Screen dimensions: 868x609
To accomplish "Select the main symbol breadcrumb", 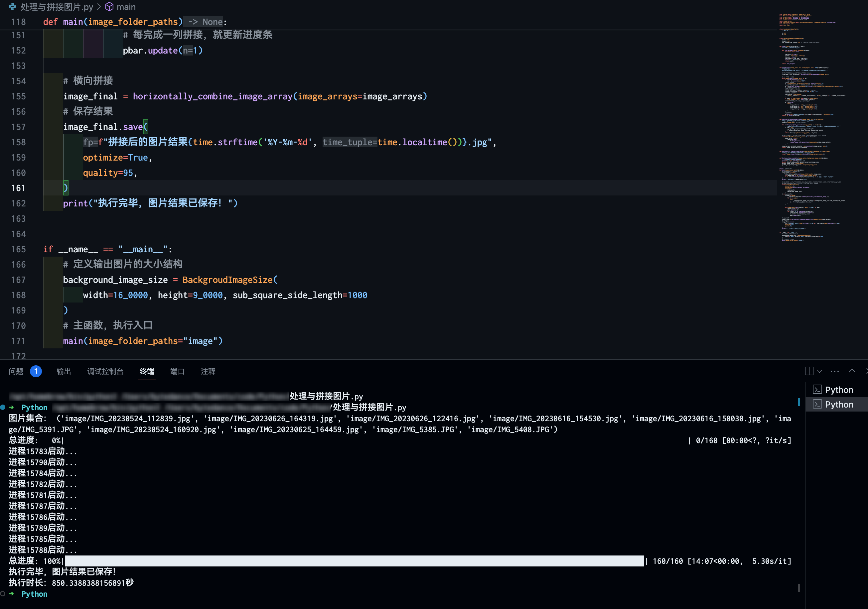I will pos(126,7).
